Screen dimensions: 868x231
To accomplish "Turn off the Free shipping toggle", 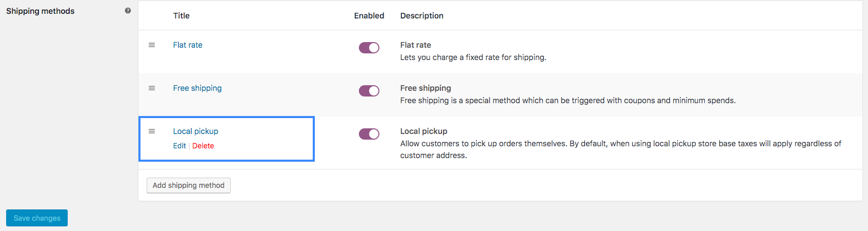I will pos(369,91).
